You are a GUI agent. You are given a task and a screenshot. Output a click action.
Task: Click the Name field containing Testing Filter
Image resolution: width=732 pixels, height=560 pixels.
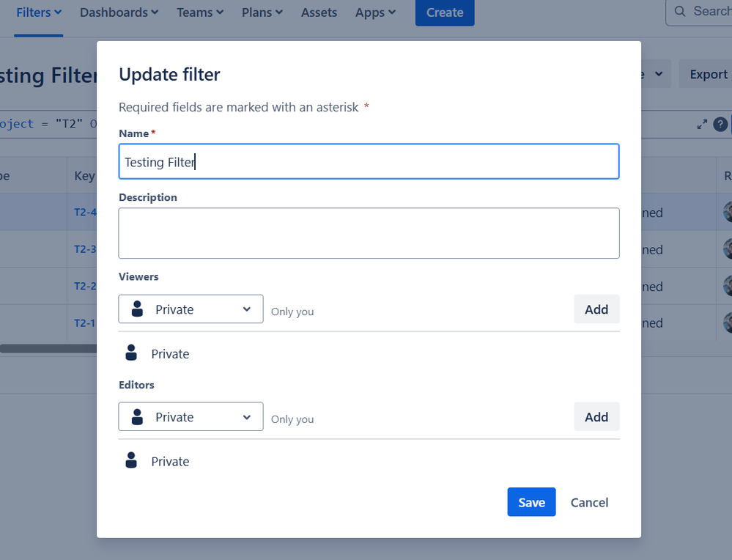369,161
